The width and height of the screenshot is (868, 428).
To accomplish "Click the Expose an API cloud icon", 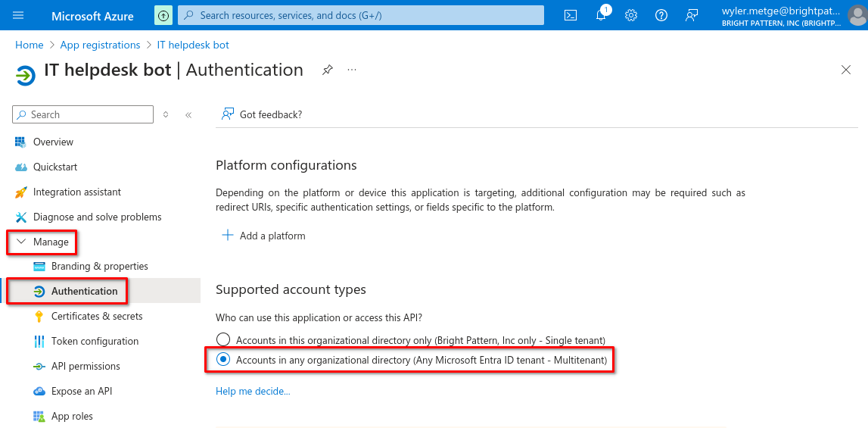I will pos(39,391).
